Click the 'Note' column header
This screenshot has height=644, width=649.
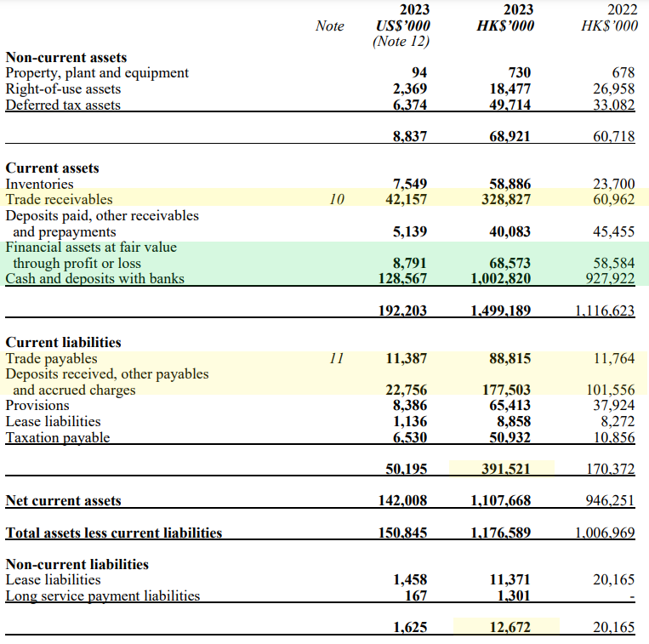point(330,26)
